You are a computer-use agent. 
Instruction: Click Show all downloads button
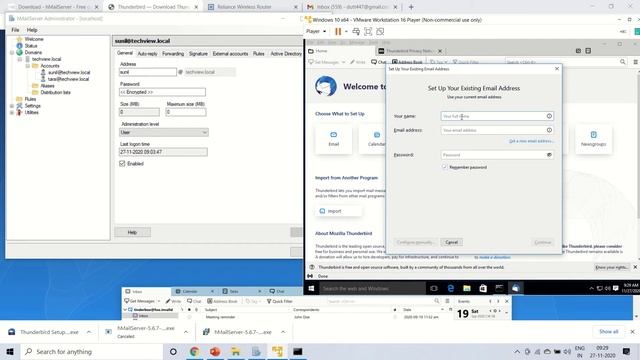[609, 332]
